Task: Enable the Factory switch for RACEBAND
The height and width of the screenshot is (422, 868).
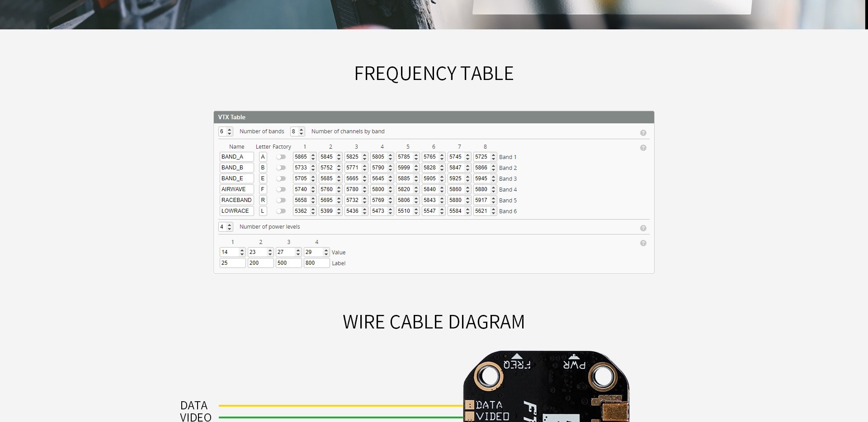Action: 281,200
